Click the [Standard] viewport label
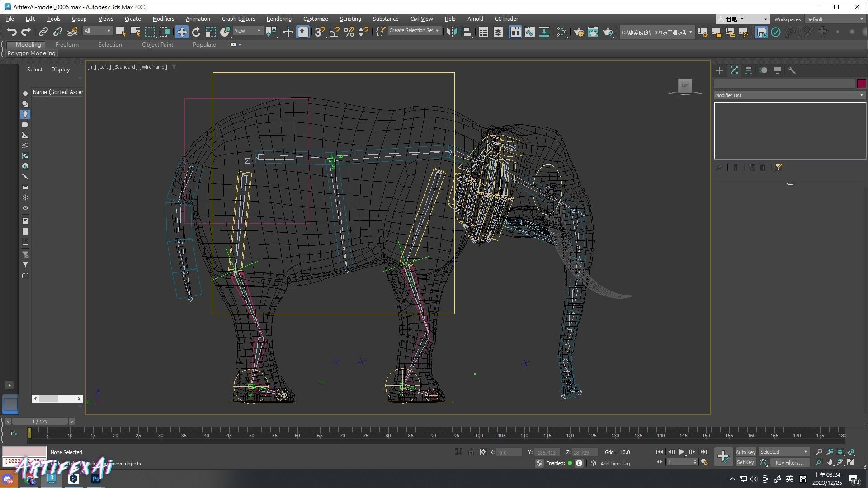This screenshot has height=488, width=868. click(x=125, y=67)
